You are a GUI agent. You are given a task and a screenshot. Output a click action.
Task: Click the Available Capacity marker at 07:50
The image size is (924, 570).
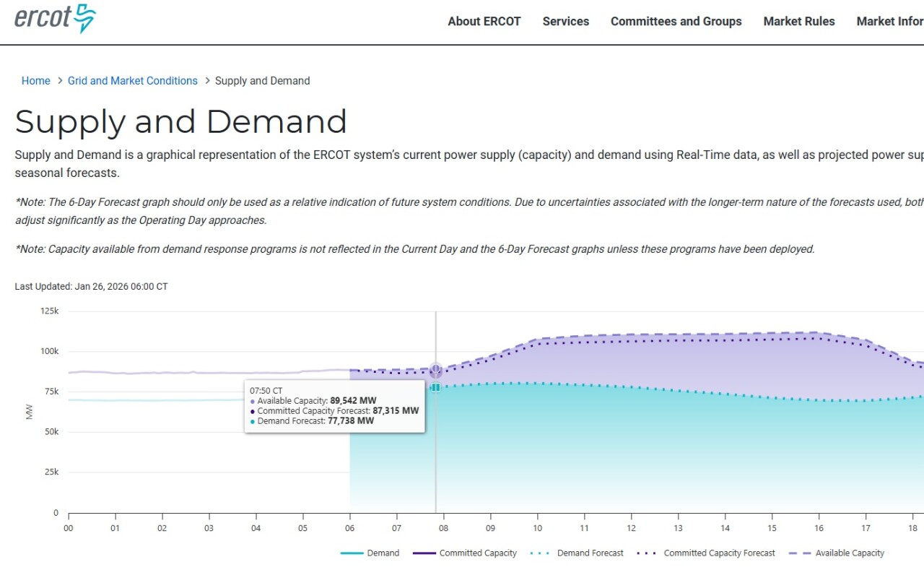[436, 370]
